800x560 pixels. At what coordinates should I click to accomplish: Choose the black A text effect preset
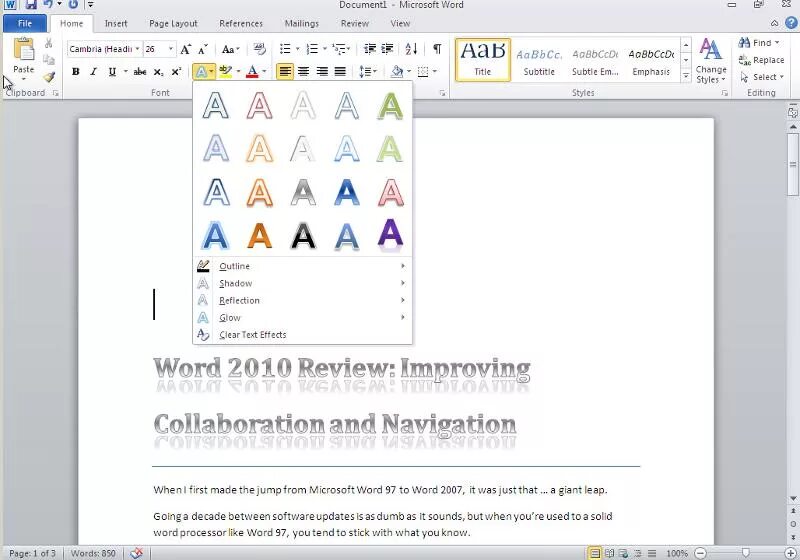click(x=303, y=236)
